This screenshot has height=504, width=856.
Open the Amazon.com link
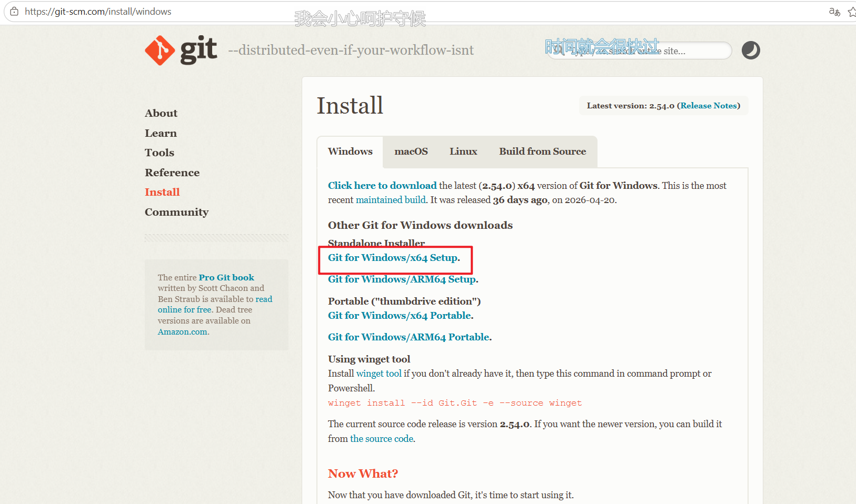(183, 332)
